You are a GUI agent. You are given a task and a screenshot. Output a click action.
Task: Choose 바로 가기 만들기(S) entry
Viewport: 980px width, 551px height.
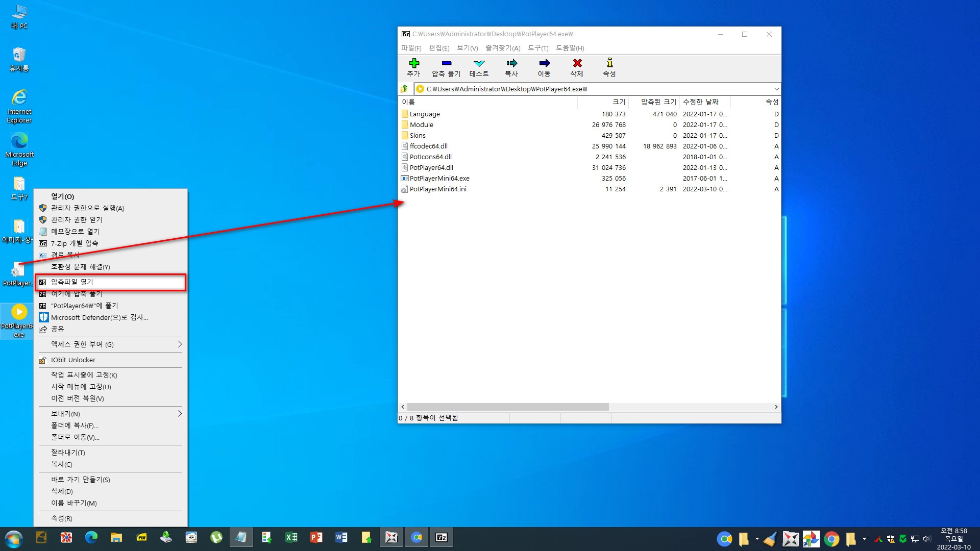point(110,480)
